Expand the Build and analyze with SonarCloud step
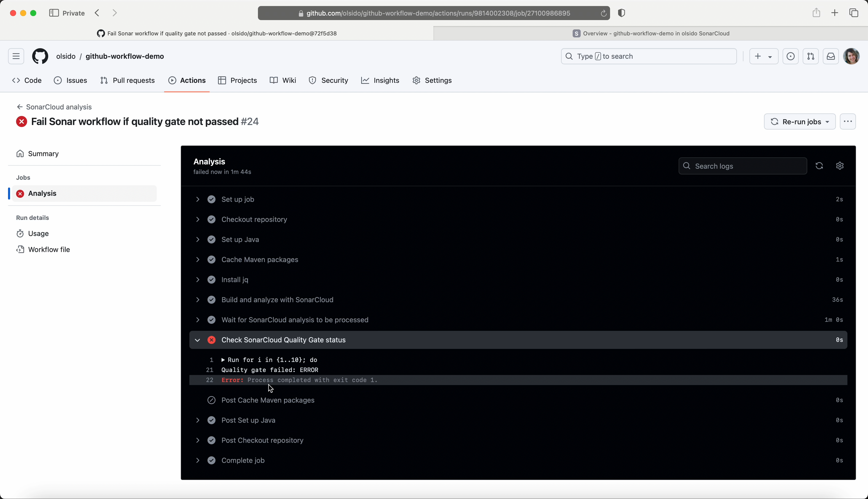The height and width of the screenshot is (499, 868). click(197, 300)
